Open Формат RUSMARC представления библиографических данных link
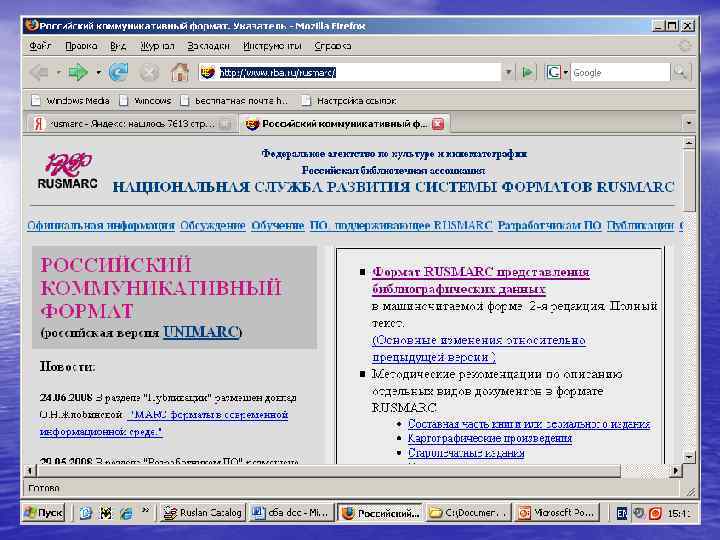 click(480, 281)
